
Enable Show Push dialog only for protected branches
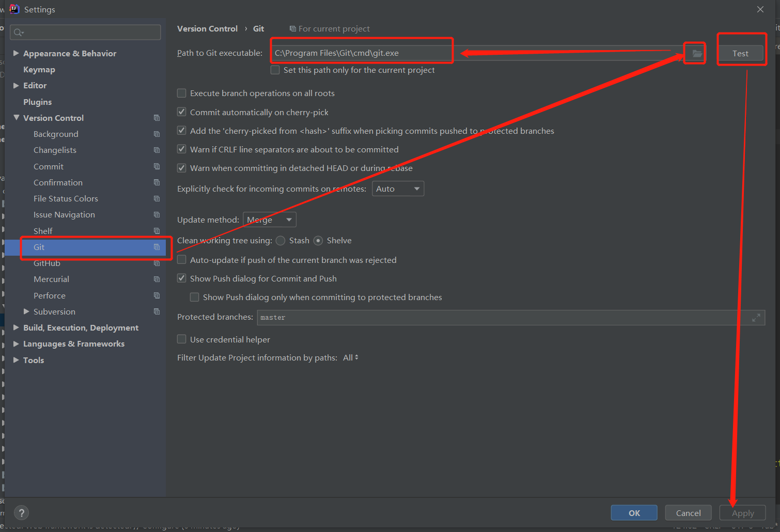(194, 297)
